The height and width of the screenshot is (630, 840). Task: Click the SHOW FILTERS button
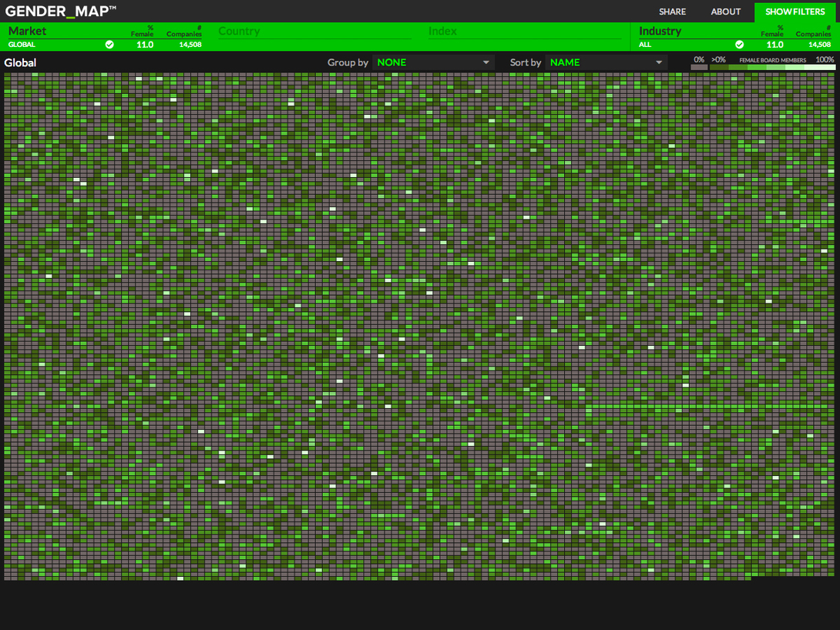click(795, 12)
